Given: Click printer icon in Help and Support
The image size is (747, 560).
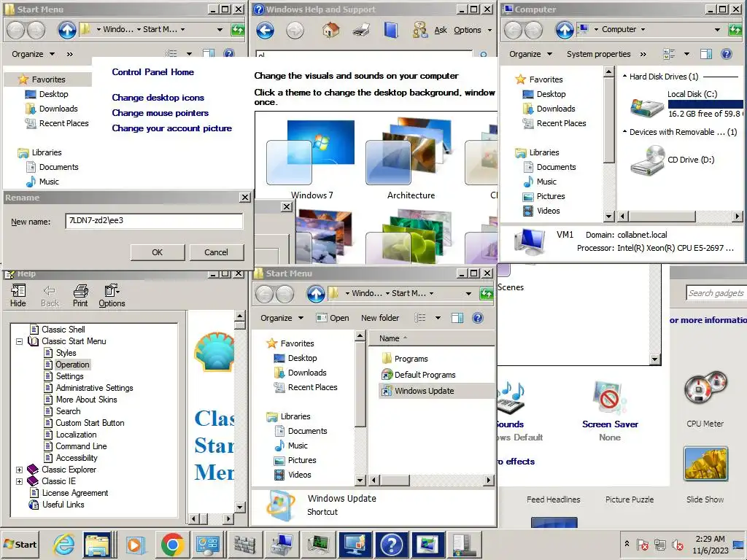Looking at the screenshot, I should pyautogui.click(x=360, y=31).
